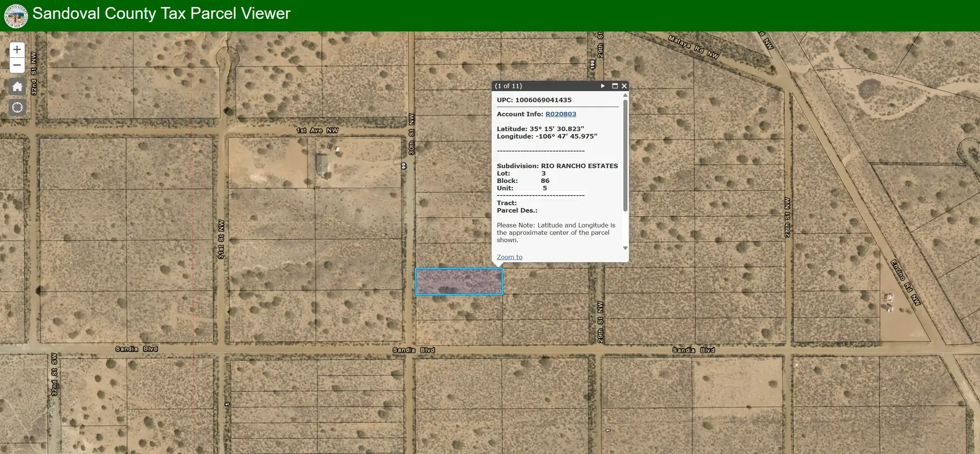Click the Zoom to link

pos(509,257)
